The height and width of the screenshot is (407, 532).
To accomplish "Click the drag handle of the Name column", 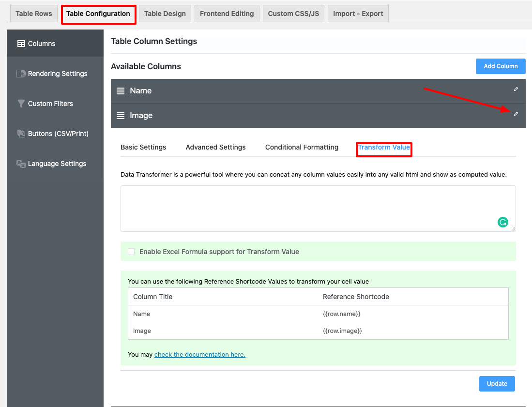I will (121, 90).
